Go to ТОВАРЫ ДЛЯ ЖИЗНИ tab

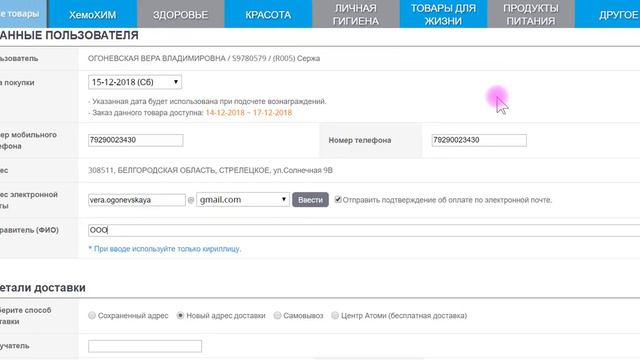[x=443, y=14]
